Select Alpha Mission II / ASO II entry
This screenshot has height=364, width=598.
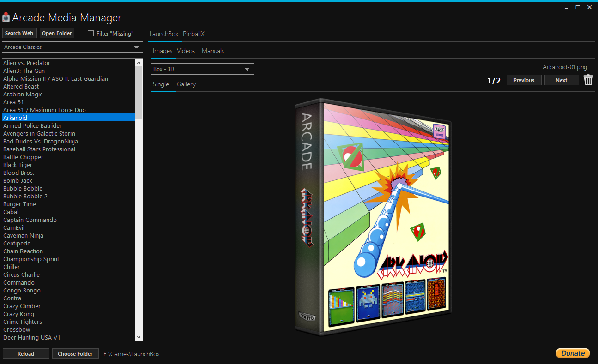click(69, 79)
